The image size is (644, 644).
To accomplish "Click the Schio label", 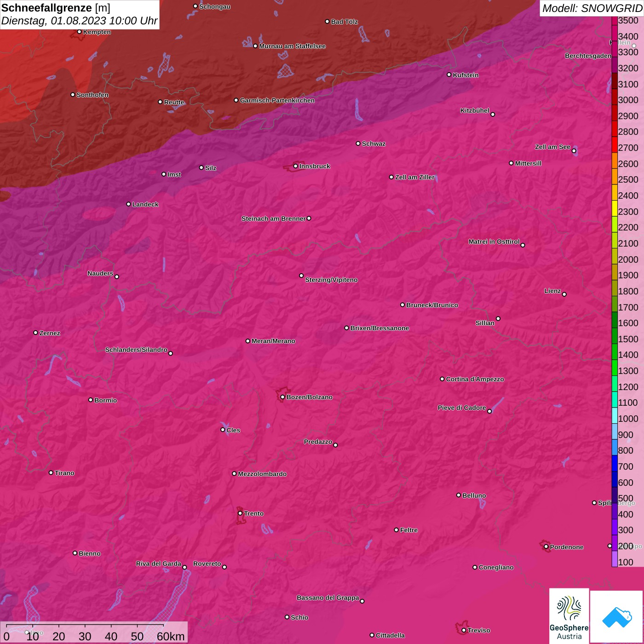I will (299, 617).
